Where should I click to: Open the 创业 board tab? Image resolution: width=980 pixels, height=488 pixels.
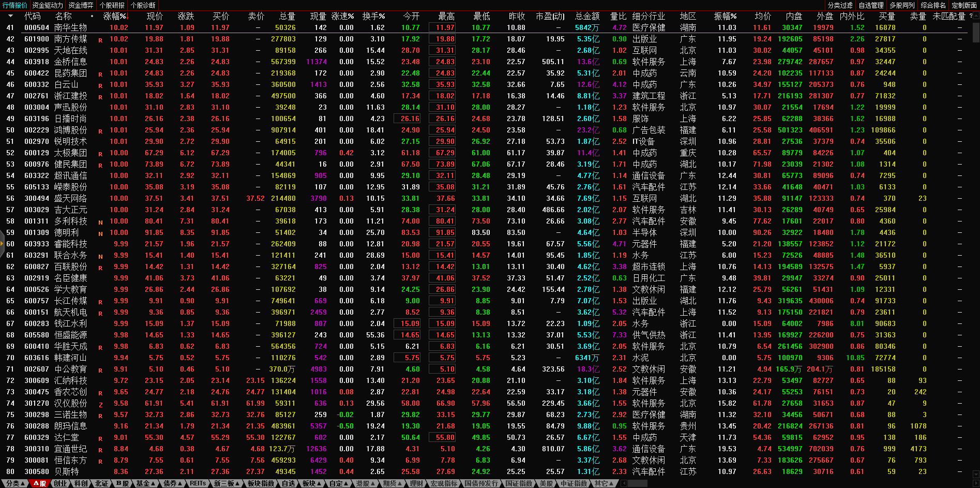[x=60, y=483]
